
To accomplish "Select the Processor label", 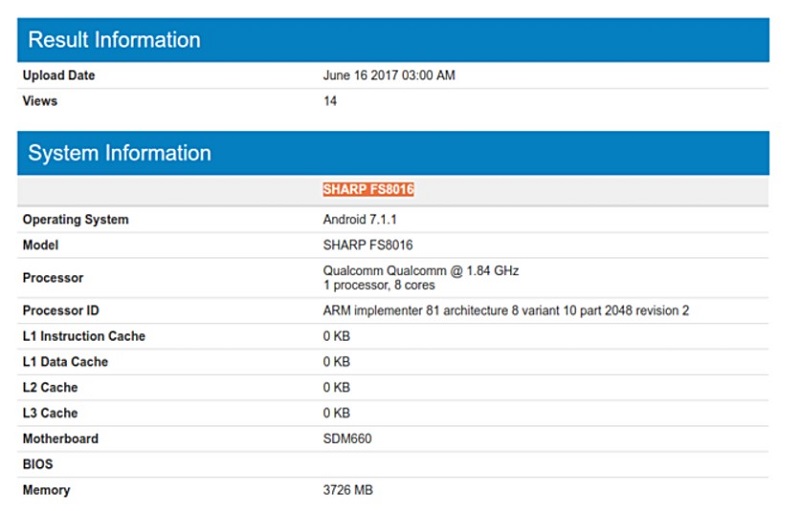I will coord(53,278).
